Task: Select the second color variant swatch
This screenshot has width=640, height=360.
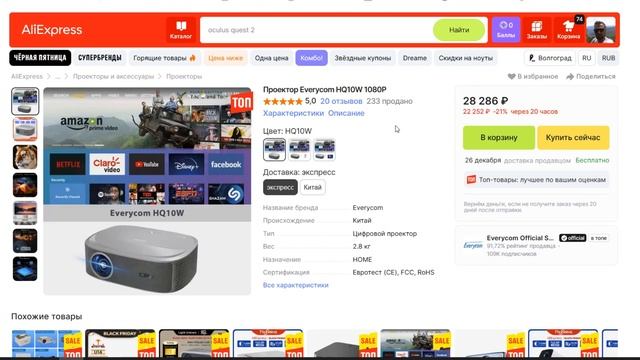Action: click(x=299, y=149)
